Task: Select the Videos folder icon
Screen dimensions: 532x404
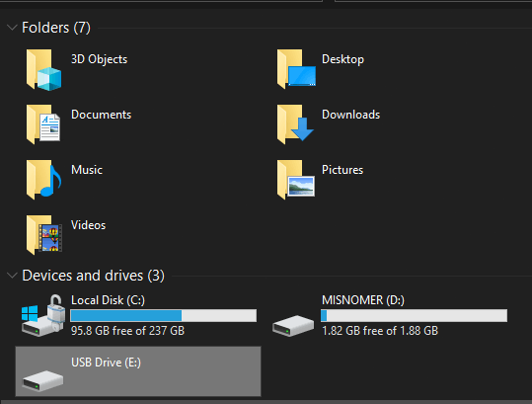Action: 44,235
